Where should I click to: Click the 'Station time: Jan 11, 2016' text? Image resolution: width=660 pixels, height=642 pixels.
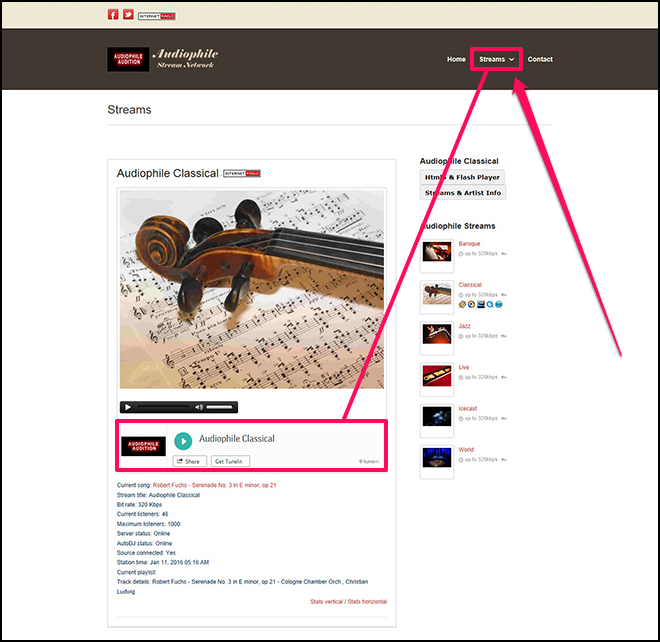point(163,563)
